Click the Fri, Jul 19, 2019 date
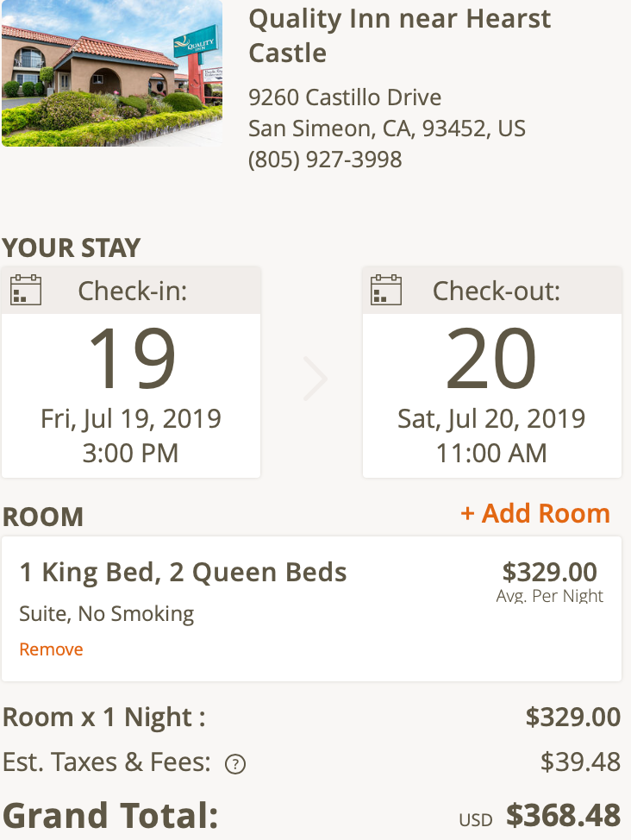Image resolution: width=631 pixels, height=840 pixels. click(x=131, y=419)
